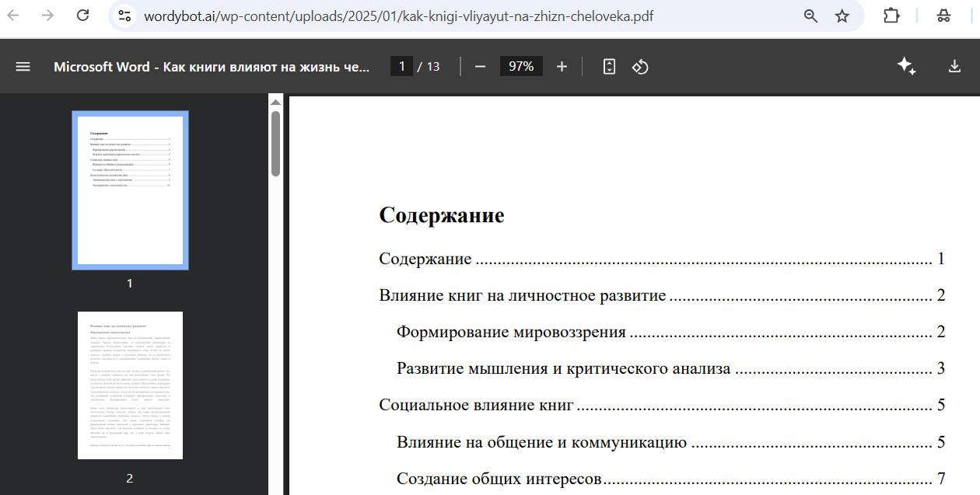
Task: Fit the PDF to page
Action: pyautogui.click(x=609, y=67)
